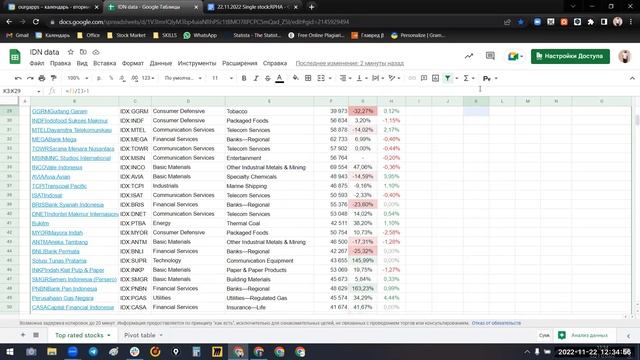Open the 123 number format dropdown

[x=148, y=78]
